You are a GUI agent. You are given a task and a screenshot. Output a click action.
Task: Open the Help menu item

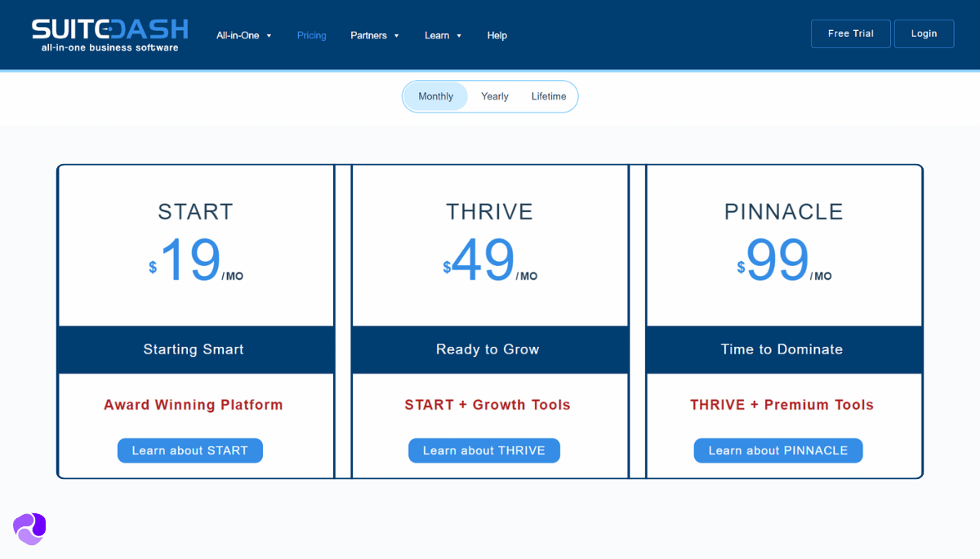point(497,36)
